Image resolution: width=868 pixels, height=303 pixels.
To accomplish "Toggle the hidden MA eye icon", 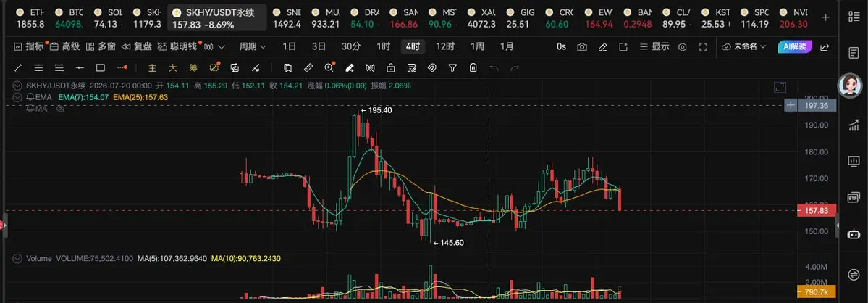I will click(x=62, y=109).
